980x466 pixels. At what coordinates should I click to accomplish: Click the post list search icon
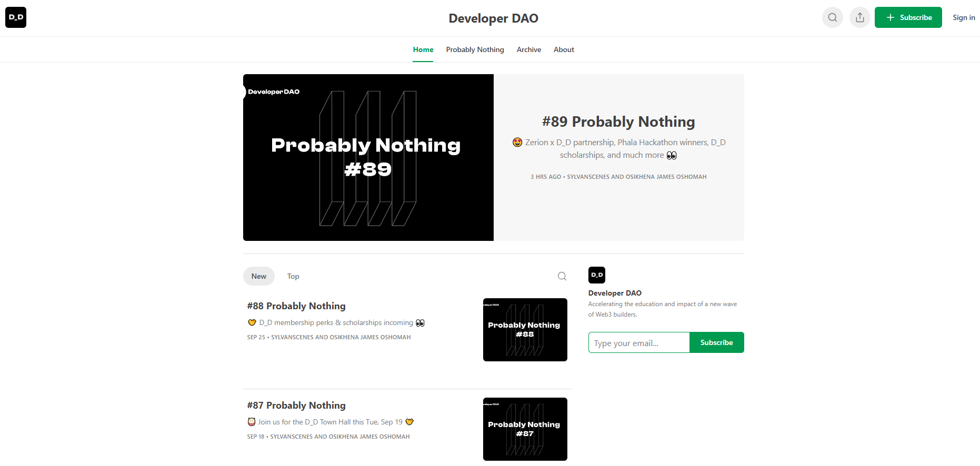562,276
